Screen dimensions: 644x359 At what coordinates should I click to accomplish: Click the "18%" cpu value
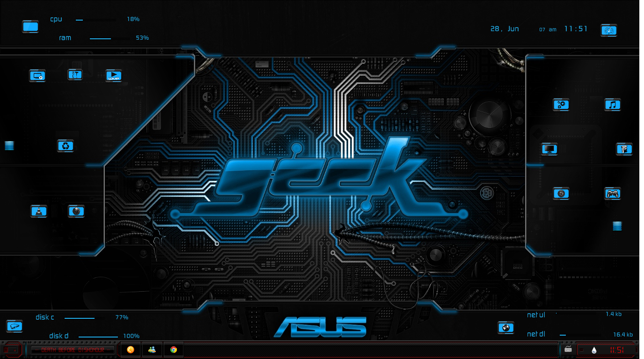pos(133,19)
